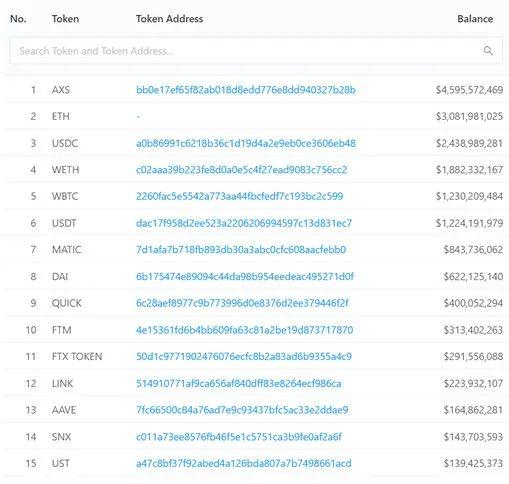
Task: Open the FTM token address link
Action: pos(244,330)
